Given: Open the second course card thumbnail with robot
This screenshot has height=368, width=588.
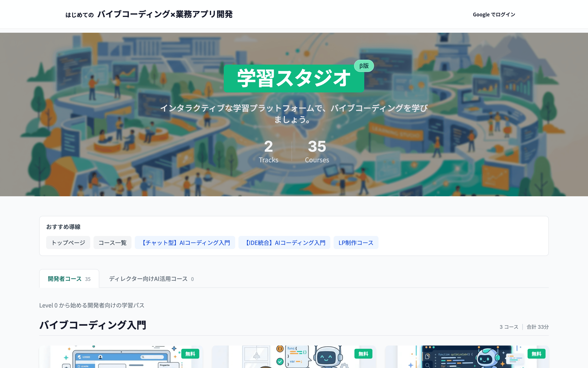Looking at the screenshot, I should pos(294,357).
